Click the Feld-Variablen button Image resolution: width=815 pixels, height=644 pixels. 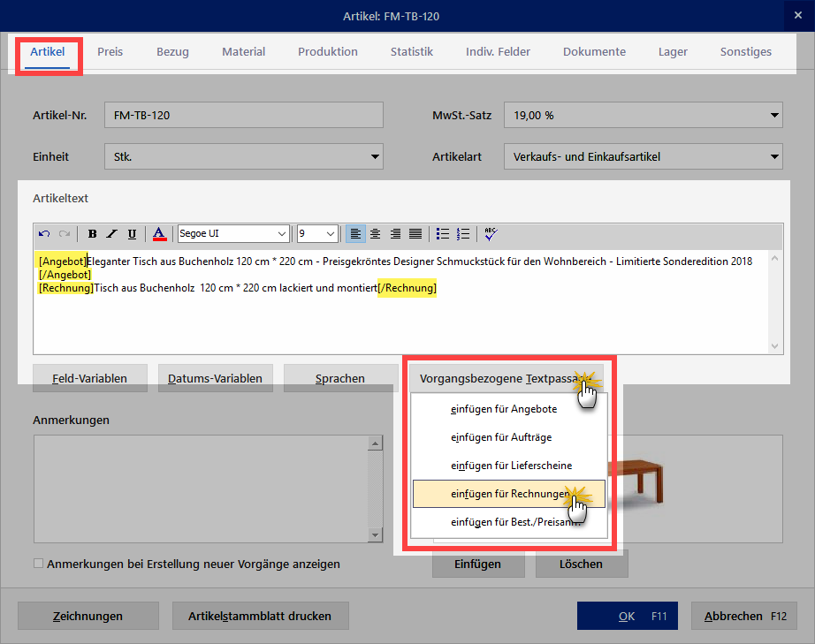pyautogui.click(x=90, y=378)
